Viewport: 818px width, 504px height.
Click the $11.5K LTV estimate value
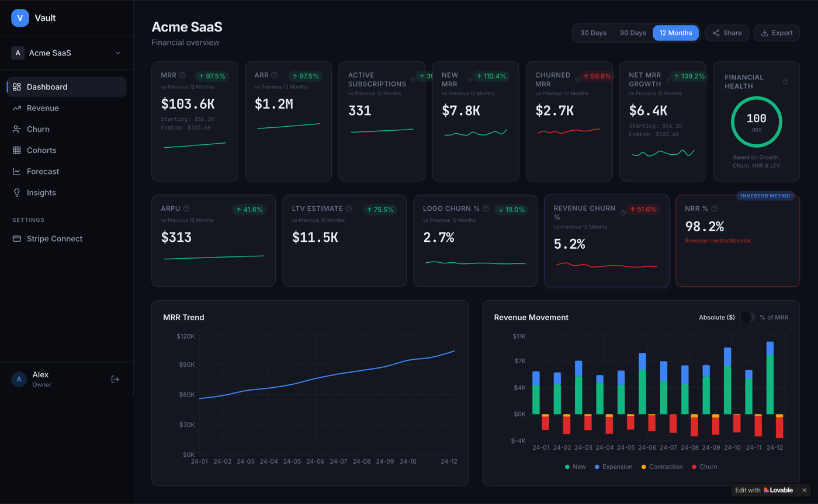315,238
